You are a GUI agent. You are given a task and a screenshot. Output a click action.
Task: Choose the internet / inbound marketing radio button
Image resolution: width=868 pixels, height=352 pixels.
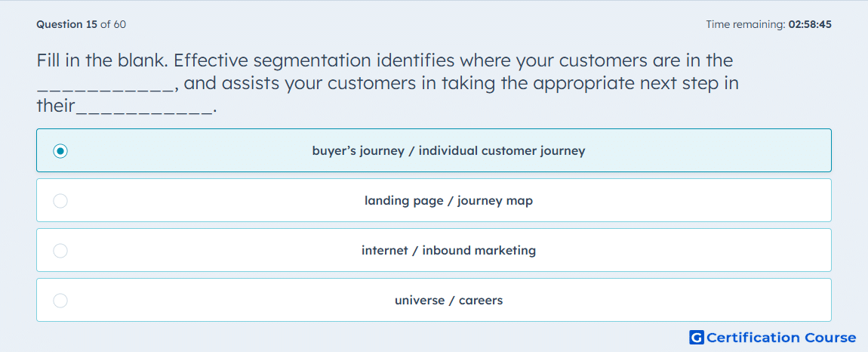pos(60,251)
